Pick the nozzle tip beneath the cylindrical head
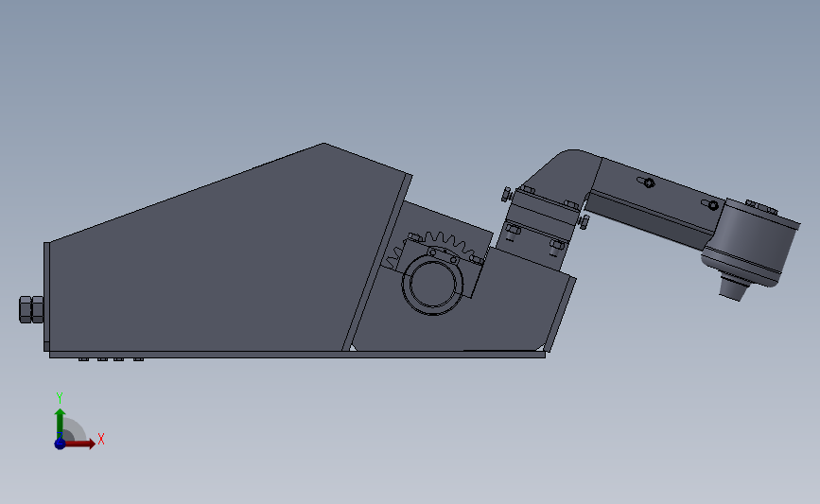Screen dimensions: 820x504 (733, 288)
